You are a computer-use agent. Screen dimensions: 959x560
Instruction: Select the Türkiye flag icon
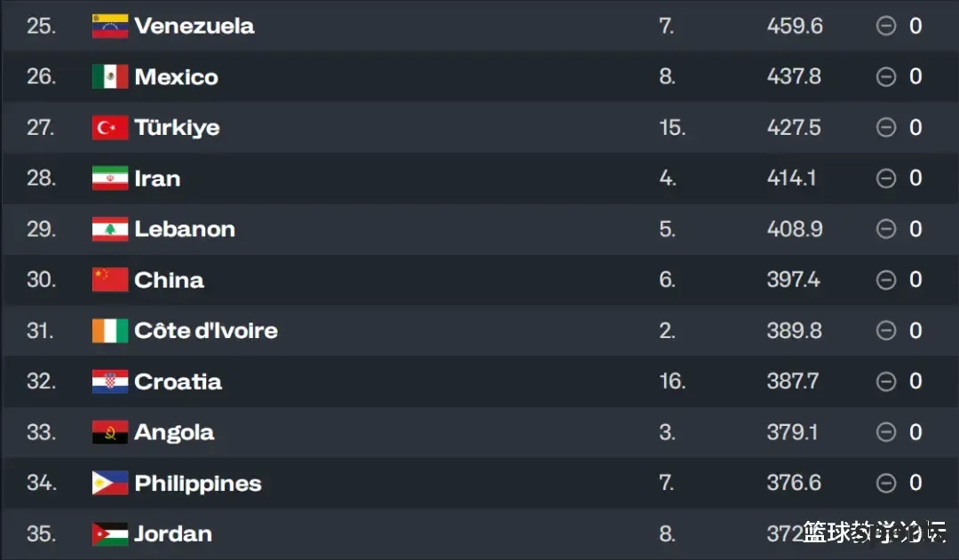110,128
